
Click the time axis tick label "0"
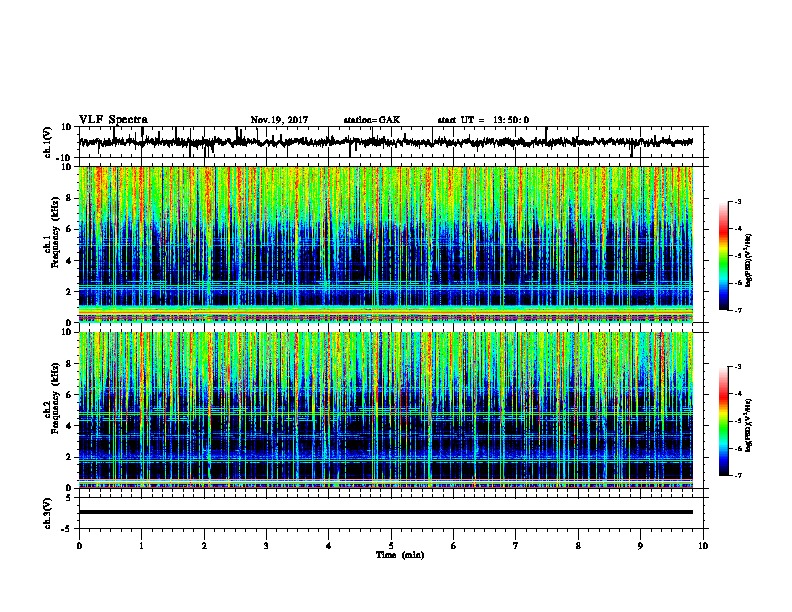(79, 546)
